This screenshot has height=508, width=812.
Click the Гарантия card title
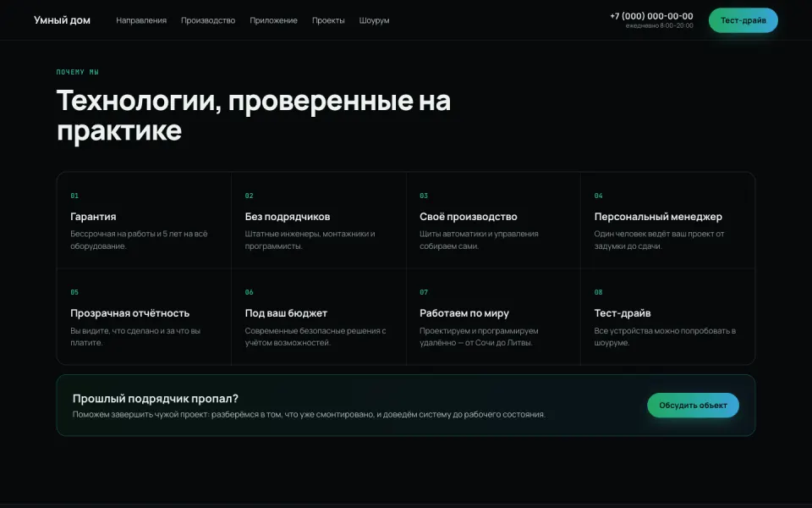pos(93,217)
